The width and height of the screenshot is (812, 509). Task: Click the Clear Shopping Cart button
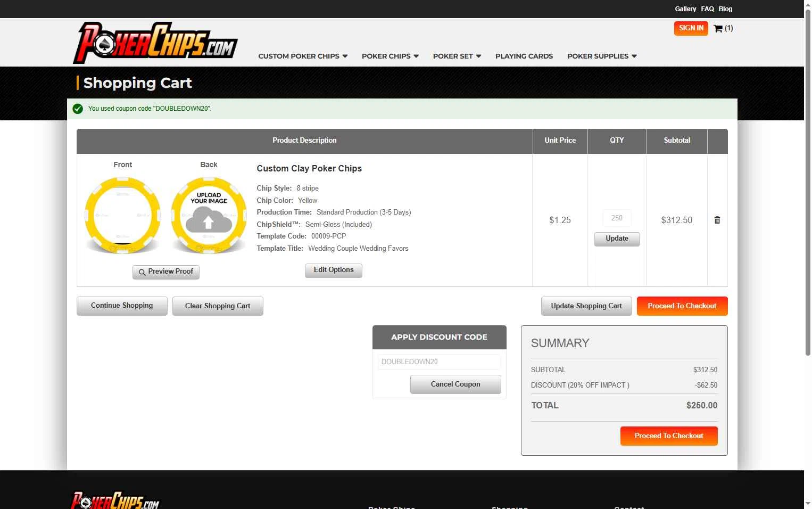[218, 306]
